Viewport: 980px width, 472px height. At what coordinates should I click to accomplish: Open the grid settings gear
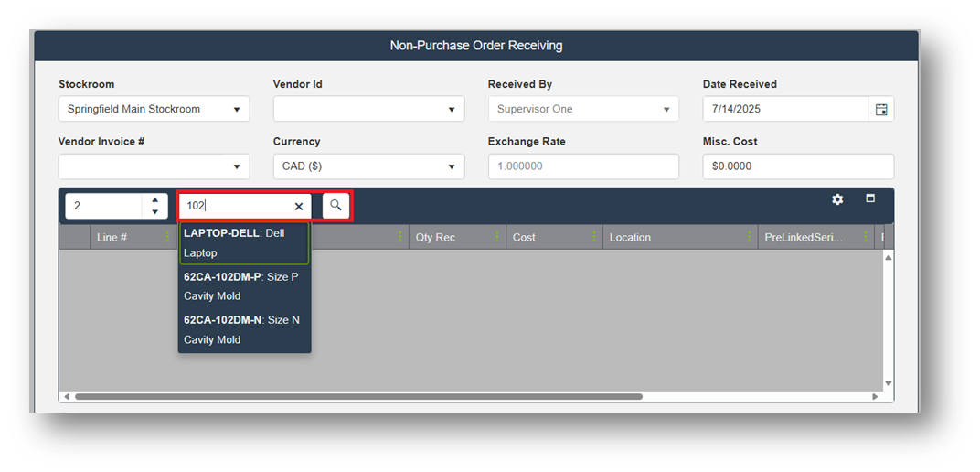tap(837, 199)
